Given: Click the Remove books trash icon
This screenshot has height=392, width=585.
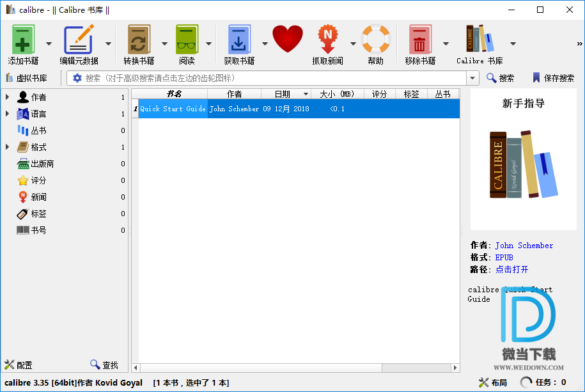Looking at the screenshot, I should point(419,40).
